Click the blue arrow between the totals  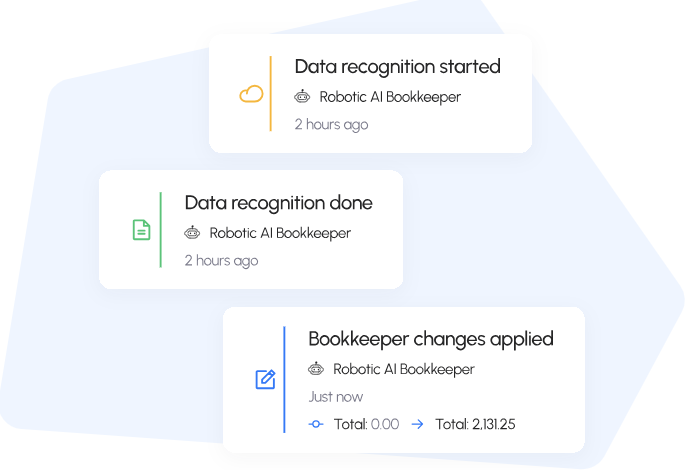pyautogui.click(x=417, y=424)
